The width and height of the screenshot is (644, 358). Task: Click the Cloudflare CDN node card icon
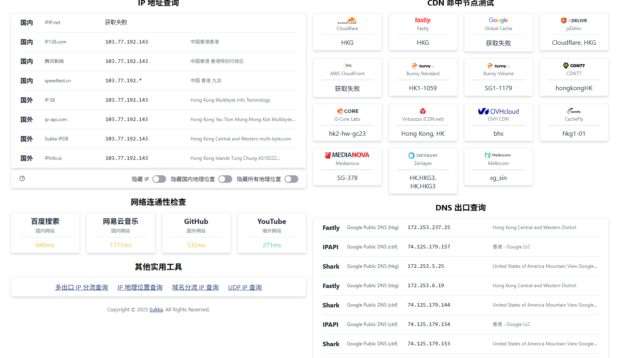347,20
